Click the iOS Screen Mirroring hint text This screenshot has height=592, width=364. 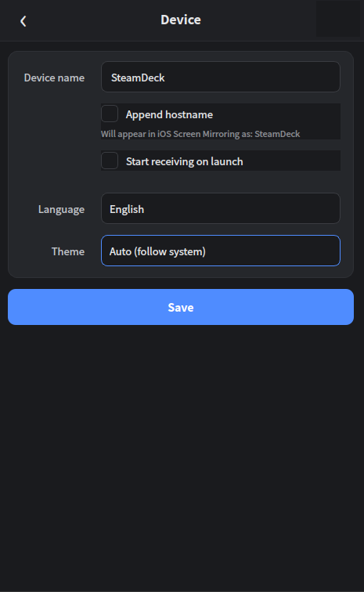[200, 134]
